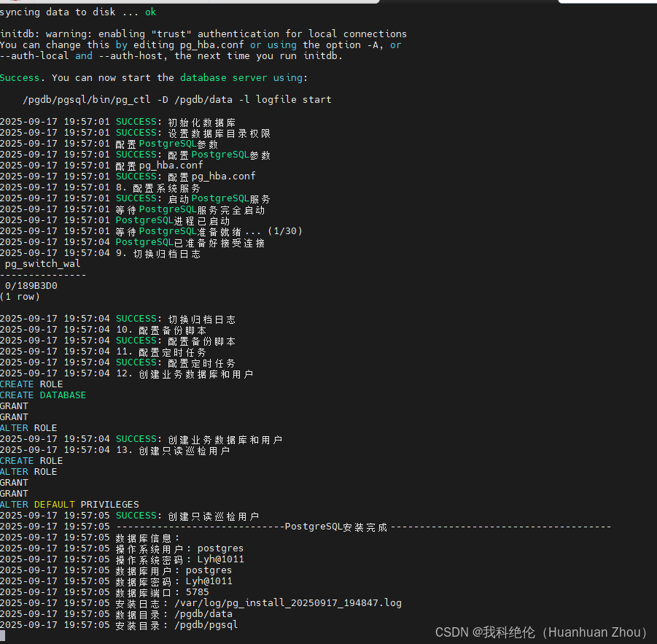Screen dimensions: 657x644
Task: Click the '数据目录: /pgdb/data' line
Action: coord(116,614)
